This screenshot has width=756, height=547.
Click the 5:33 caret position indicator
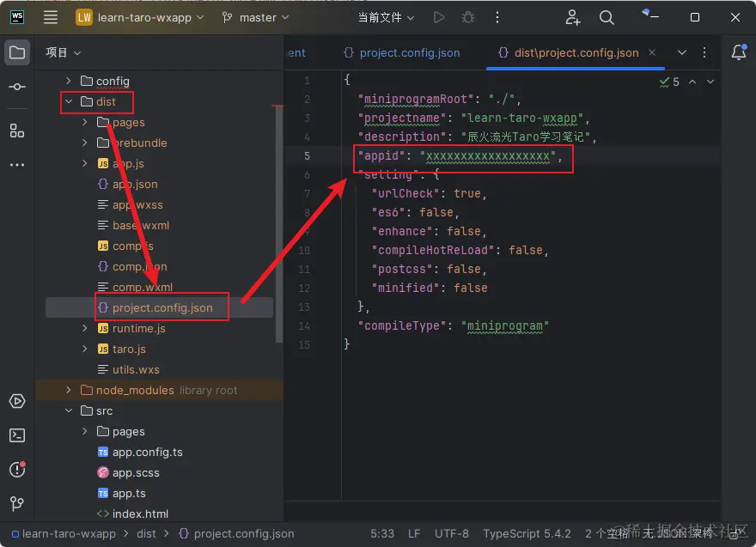(x=382, y=534)
